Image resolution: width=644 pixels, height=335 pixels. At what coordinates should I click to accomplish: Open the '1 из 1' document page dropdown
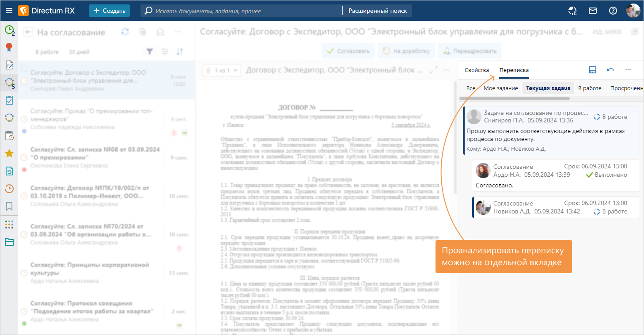click(222, 70)
